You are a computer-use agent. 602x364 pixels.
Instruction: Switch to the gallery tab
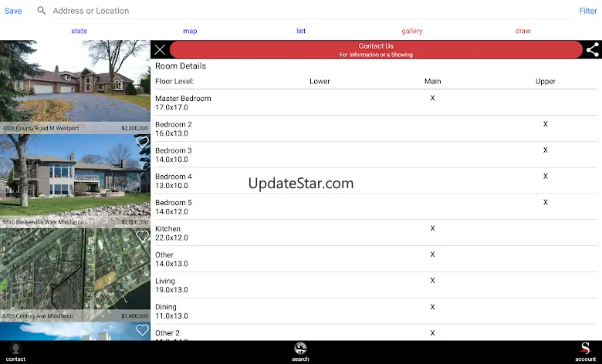(412, 31)
